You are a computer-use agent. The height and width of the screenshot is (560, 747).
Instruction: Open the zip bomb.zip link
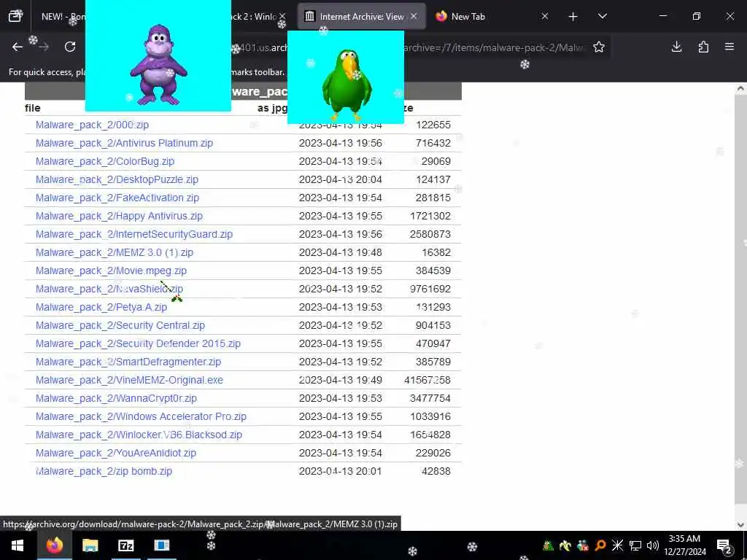point(104,471)
